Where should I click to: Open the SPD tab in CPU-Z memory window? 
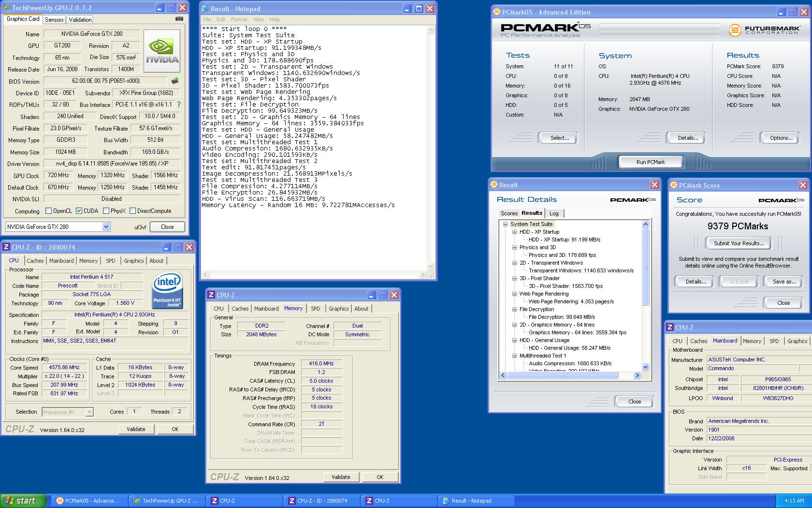315,309
